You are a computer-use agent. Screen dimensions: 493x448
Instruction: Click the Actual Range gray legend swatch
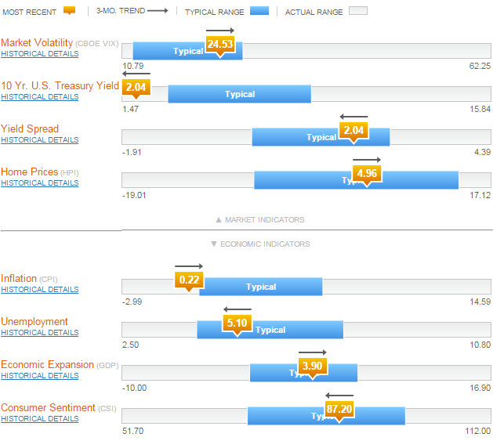coord(358,12)
